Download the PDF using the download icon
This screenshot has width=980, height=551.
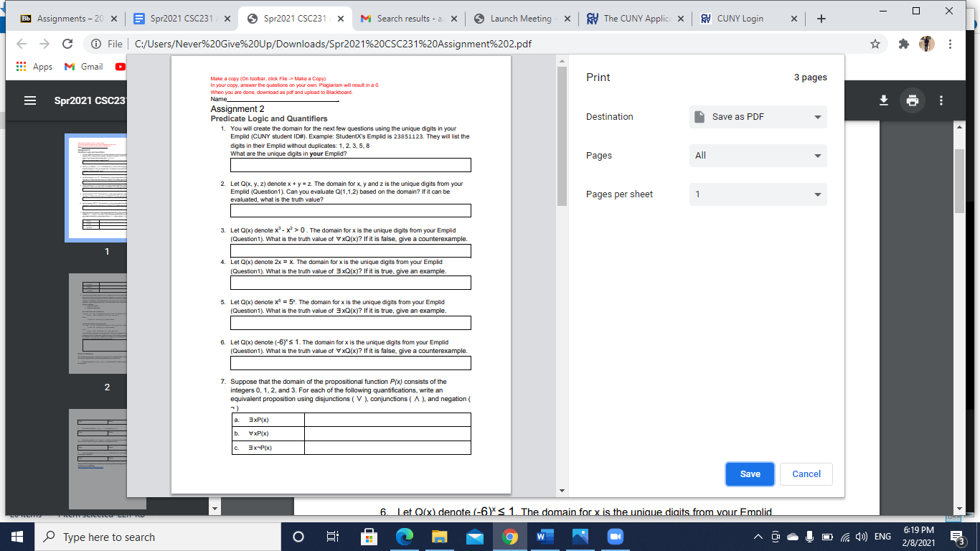click(884, 100)
